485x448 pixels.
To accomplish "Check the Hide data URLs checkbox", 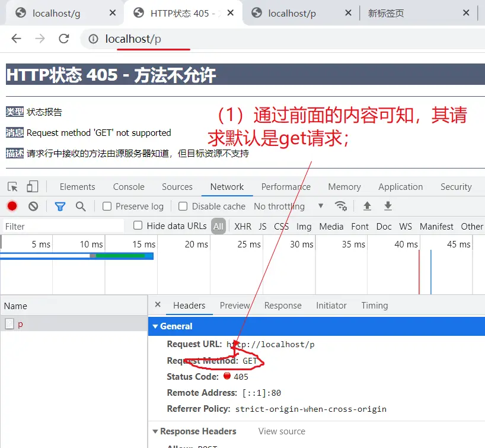I will click(138, 225).
